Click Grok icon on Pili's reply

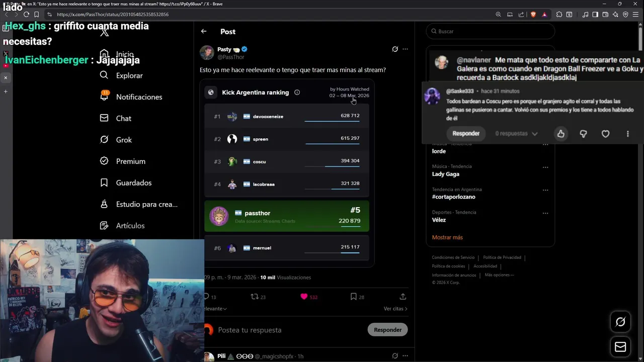[x=395, y=356]
